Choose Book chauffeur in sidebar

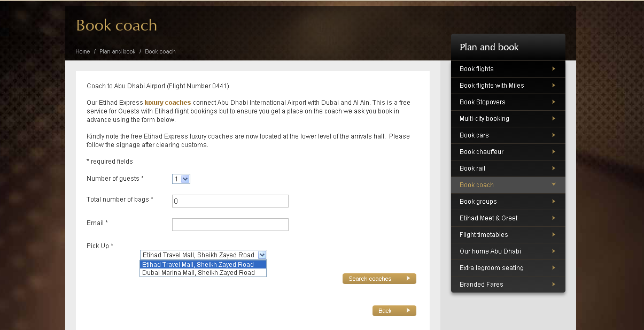(508, 152)
